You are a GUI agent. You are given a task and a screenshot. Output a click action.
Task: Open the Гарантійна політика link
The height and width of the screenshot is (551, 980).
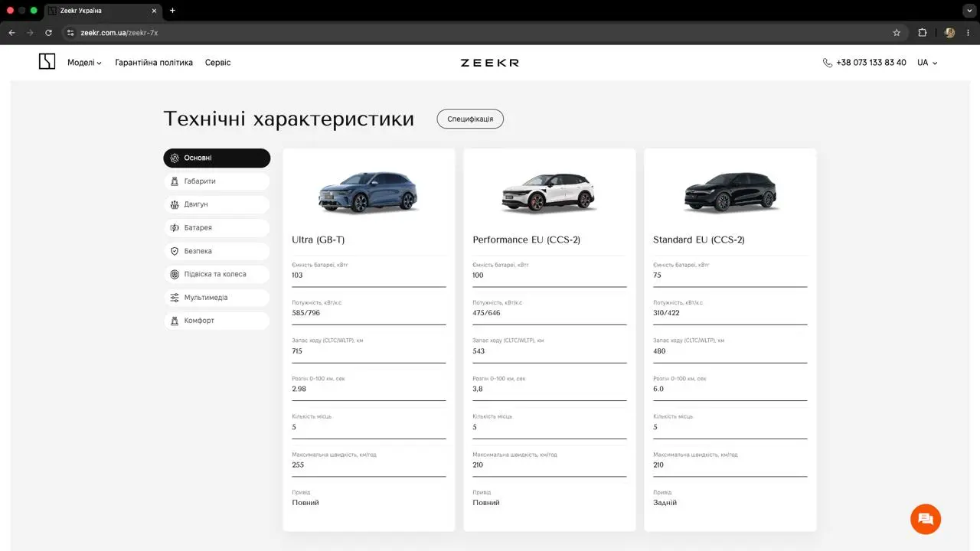(x=154, y=63)
